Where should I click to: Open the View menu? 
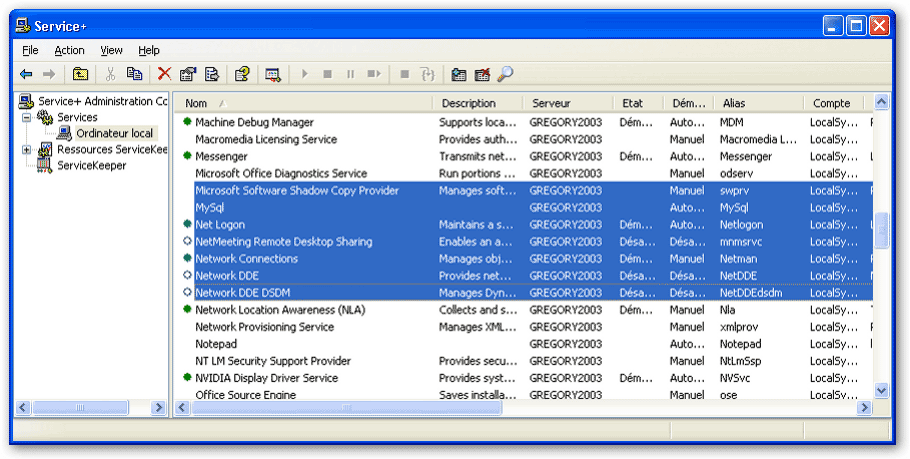pos(111,50)
